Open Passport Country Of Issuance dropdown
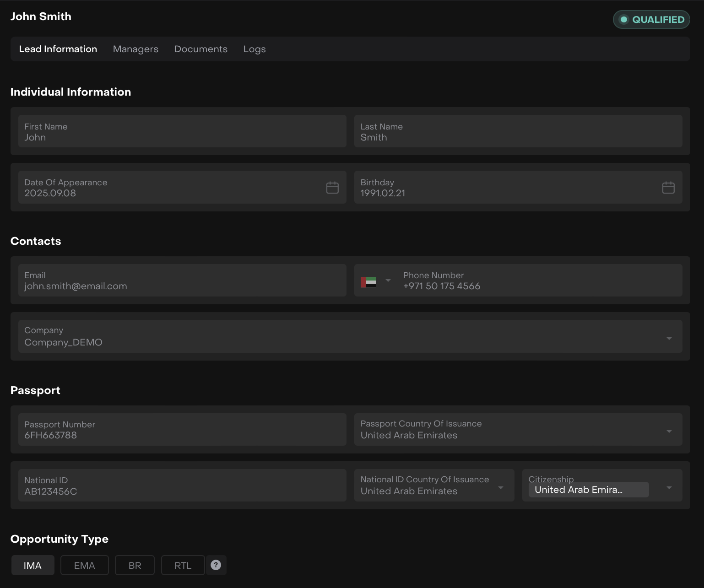Viewport: 704px width, 588px height. (x=669, y=432)
